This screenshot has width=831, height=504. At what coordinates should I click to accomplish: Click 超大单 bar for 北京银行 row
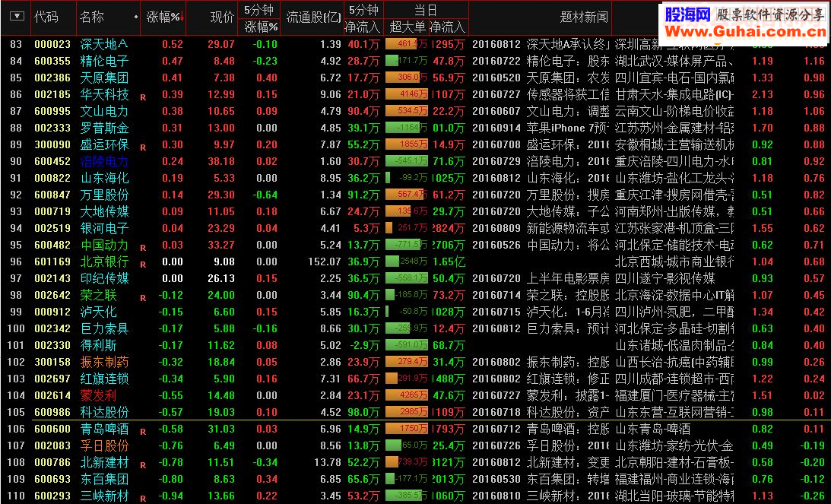tap(407, 262)
